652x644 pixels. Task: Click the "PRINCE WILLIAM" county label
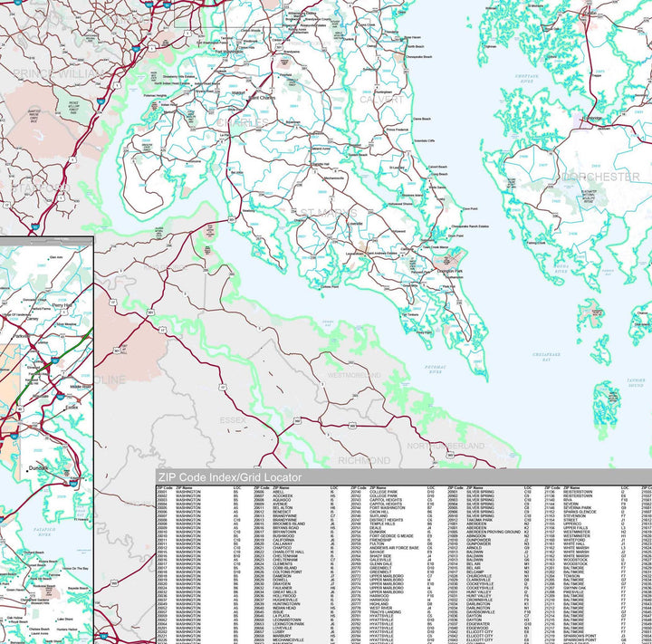pos(59,74)
